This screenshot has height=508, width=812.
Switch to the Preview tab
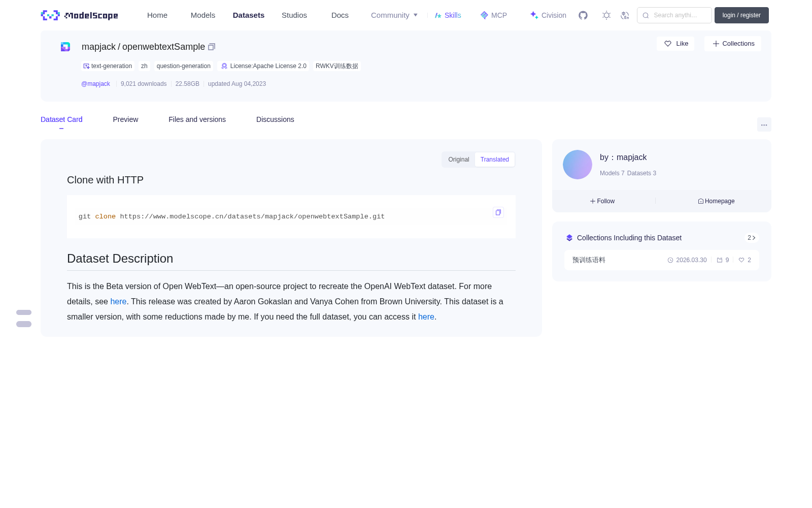[125, 119]
